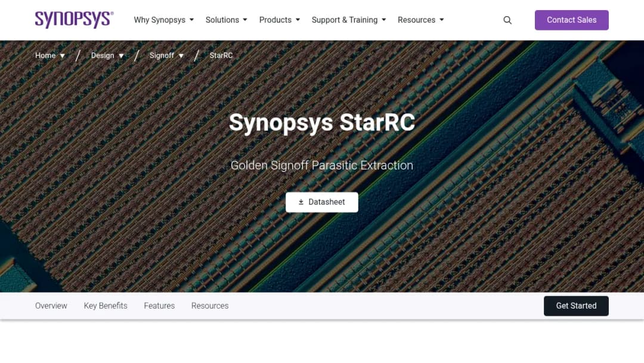Viewport: 644px width, 363px height.
Task: Expand the Signoff breadcrumb arrow
Action: pyautogui.click(x=181, y=56)
